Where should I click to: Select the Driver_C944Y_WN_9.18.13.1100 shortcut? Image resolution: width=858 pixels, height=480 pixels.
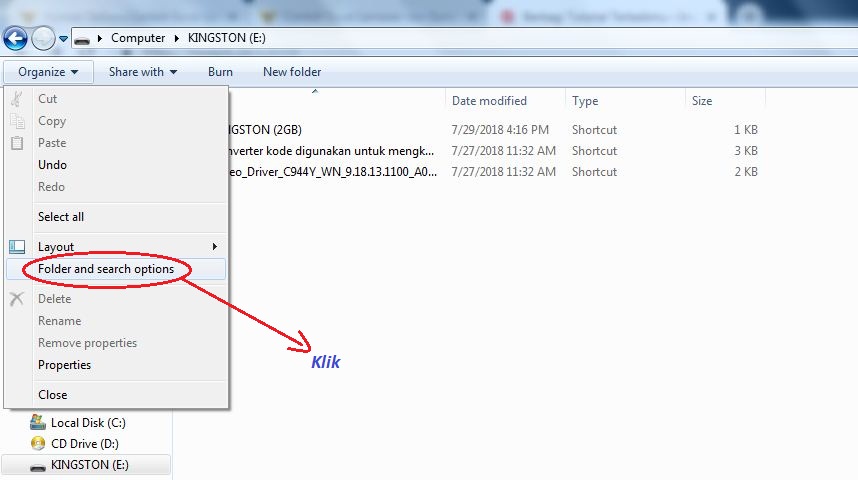click(x=333, y=172)
